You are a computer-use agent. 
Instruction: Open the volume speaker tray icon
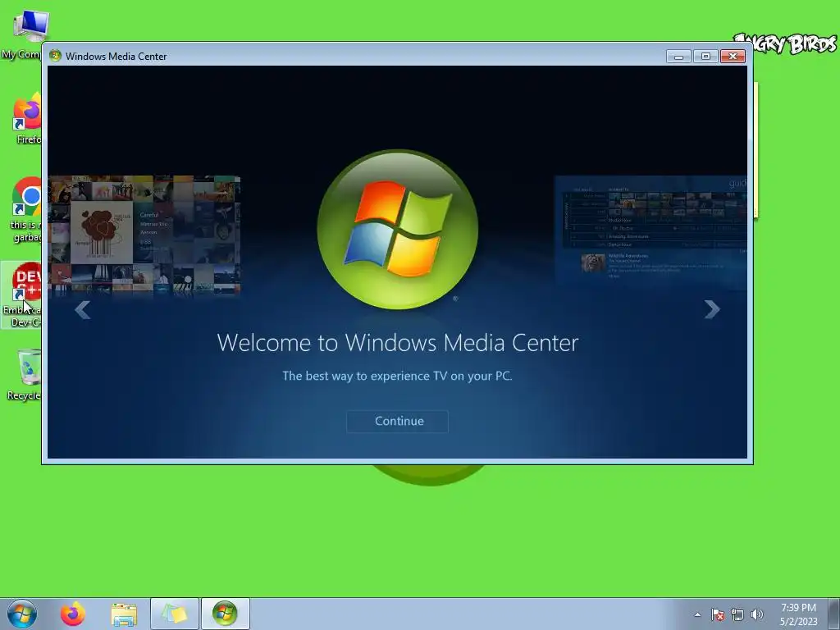pyautogui.click(x=757, y=614)
